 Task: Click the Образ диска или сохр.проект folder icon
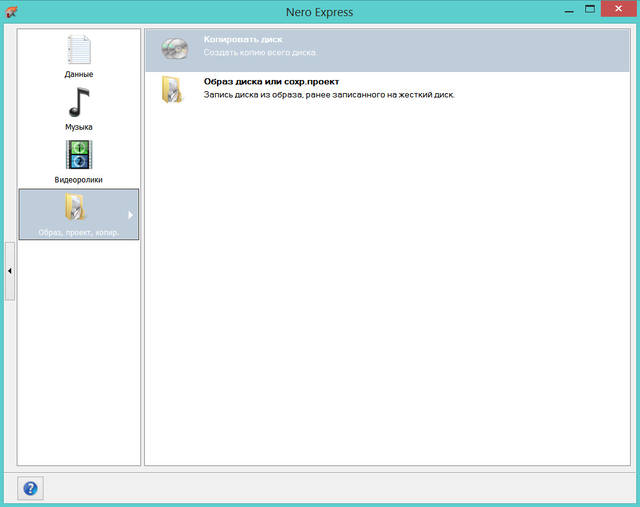172,89
